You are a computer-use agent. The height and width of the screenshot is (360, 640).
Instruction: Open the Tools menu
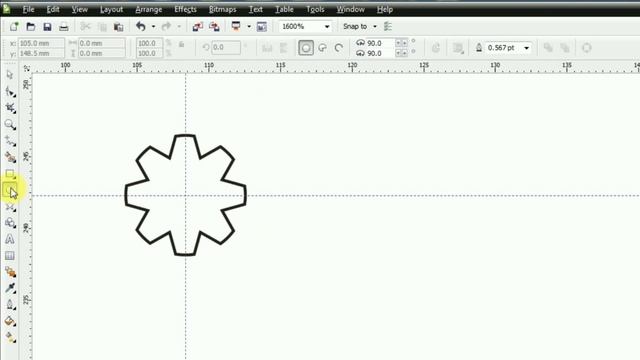pos(315,9)
